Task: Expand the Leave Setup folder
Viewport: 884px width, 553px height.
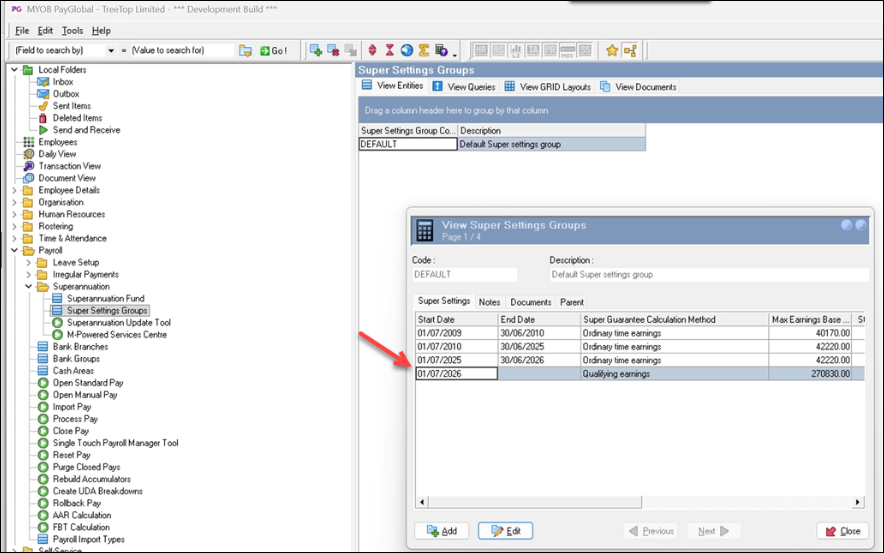Action: pos(29,263)
